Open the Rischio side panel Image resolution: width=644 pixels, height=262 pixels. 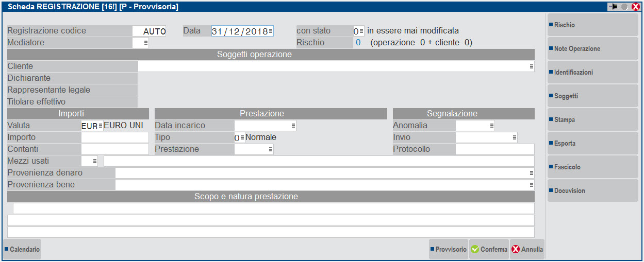pos(592,25)
